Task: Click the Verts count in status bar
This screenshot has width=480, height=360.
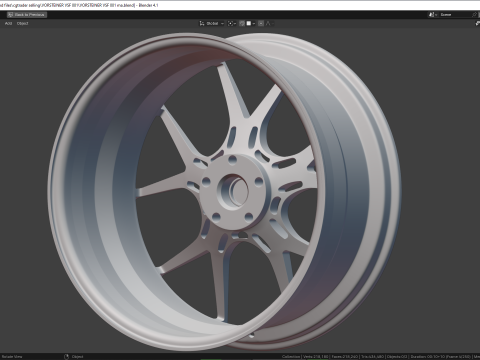Action: tap(315, 357)
